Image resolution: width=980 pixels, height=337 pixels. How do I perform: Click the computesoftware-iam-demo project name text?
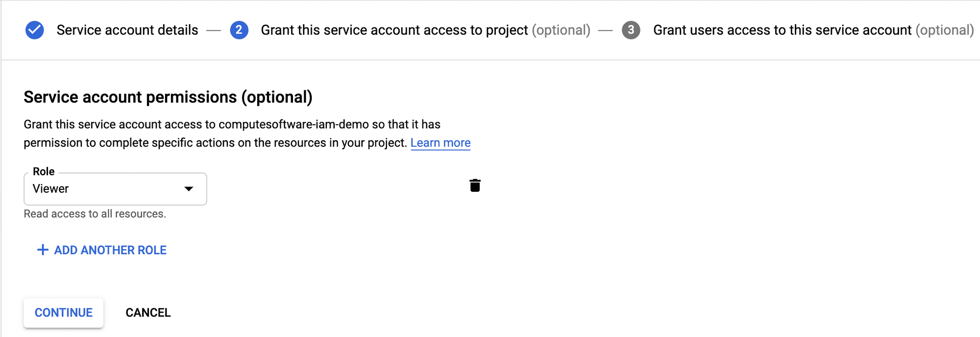(293, 125)
